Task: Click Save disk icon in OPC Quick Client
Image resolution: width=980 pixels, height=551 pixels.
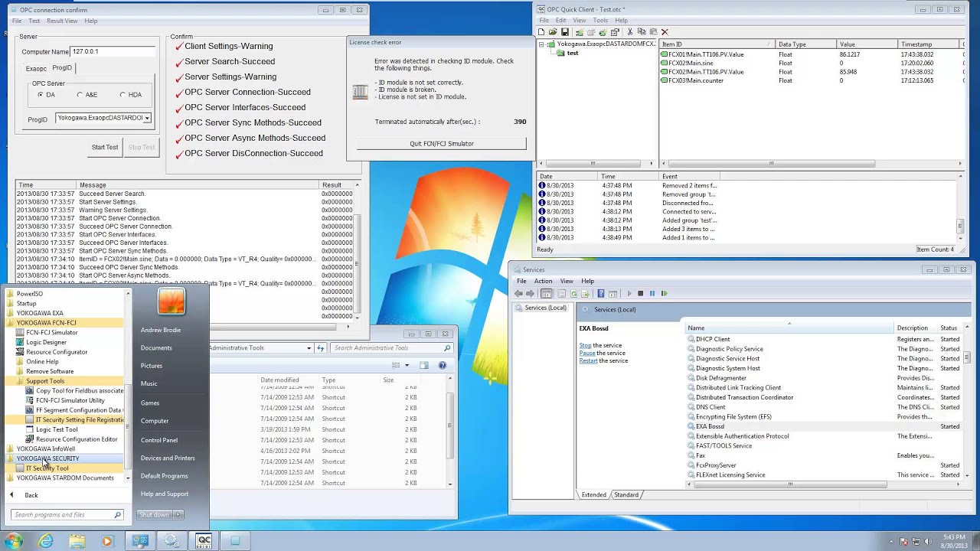Action: pyautogui.click(x=565, y=32)
